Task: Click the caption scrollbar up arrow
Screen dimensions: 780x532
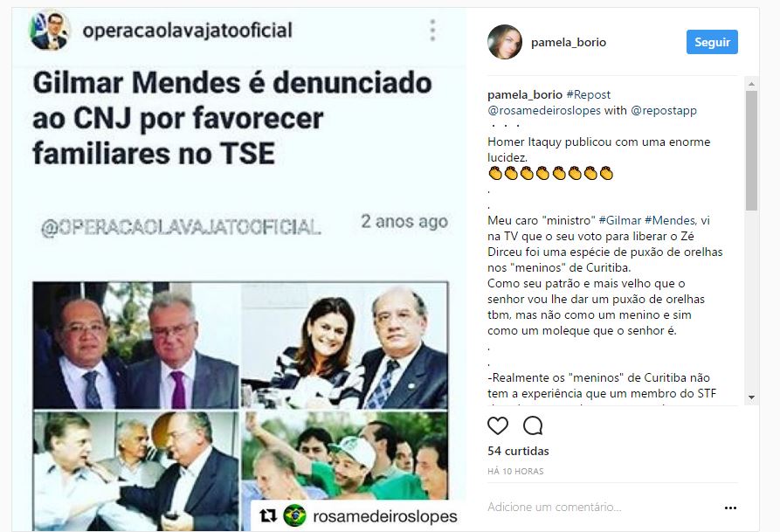Action: click(x=752, y=84)
